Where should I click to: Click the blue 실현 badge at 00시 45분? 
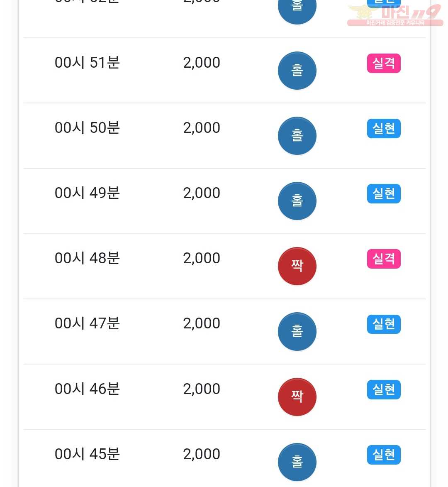pyautogui.click(x=384, y=455)
